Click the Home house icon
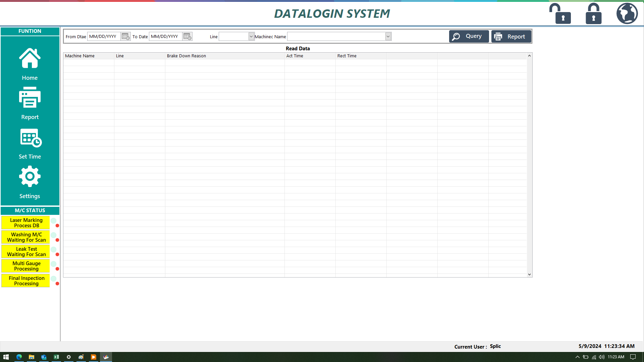The width and height of the screenshot is (644, 362). [30, 58]
